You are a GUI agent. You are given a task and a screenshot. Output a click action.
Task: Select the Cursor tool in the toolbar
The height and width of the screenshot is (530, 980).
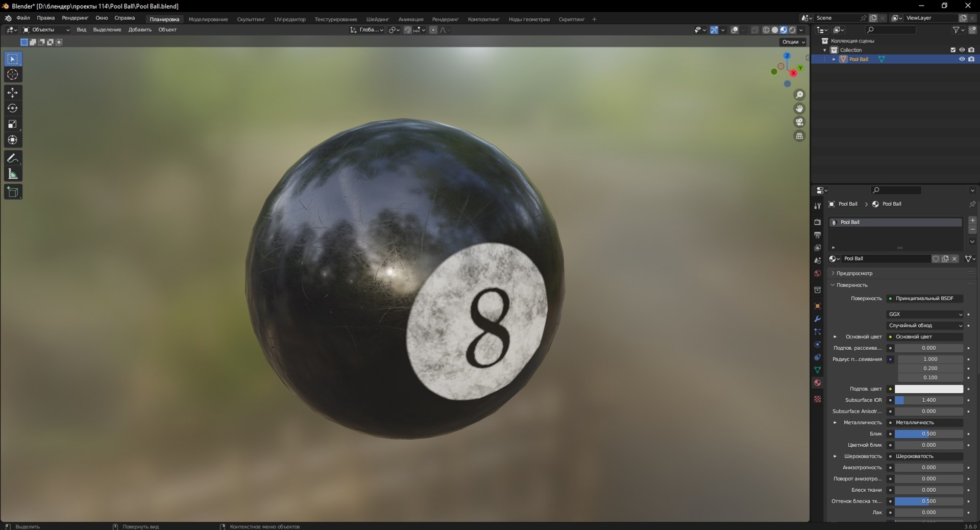13,75
